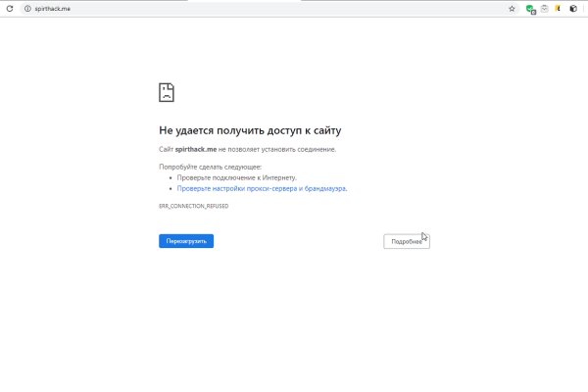Image resolution: width=588 pixels, height=392 pixels.
Task: Click the heading Не удается получить доступ к сайту
Action: pos(250,130)
